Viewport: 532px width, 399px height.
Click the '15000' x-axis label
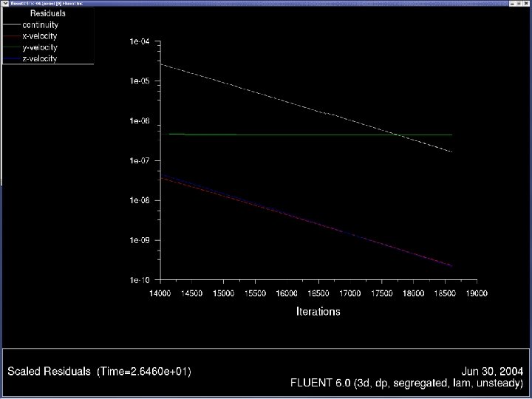[223, 293]
